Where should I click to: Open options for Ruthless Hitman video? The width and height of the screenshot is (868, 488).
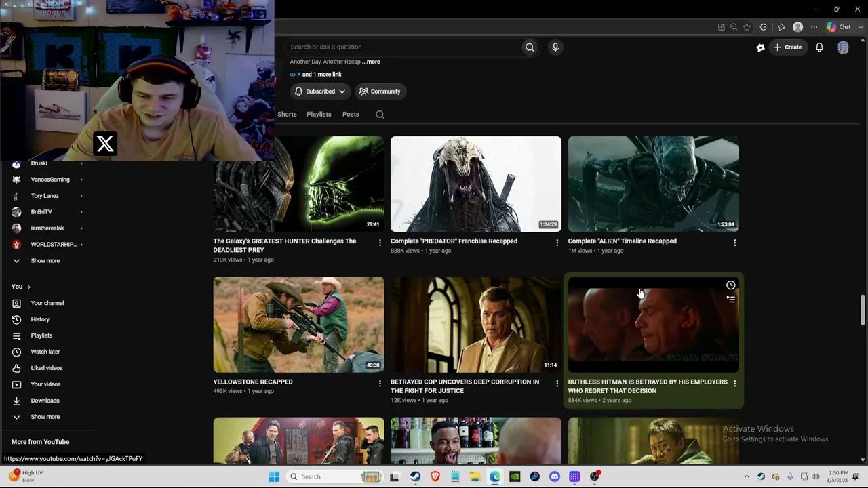point(735,384)
